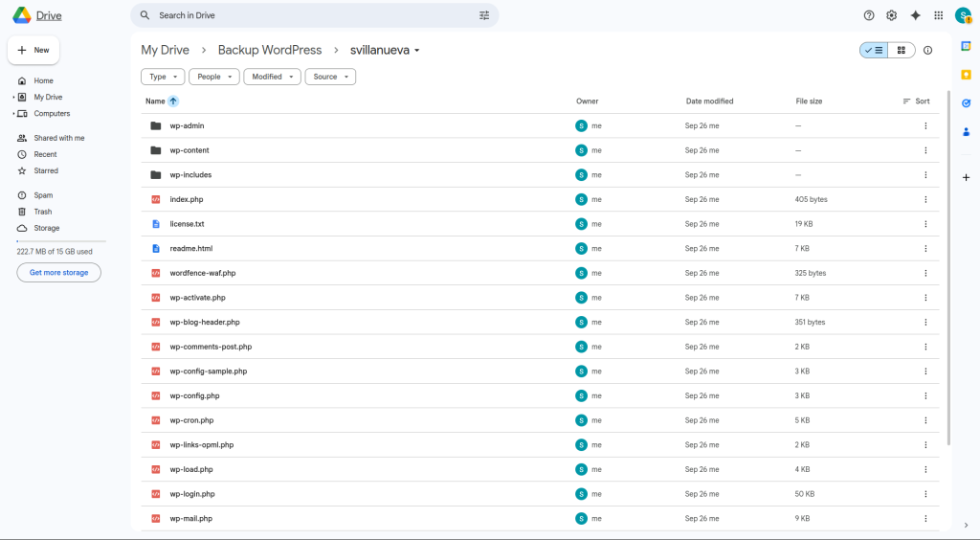Screen dimensions: 980x540
Task: Open Google Calendar side panel icon
Action: click(967, 47)
